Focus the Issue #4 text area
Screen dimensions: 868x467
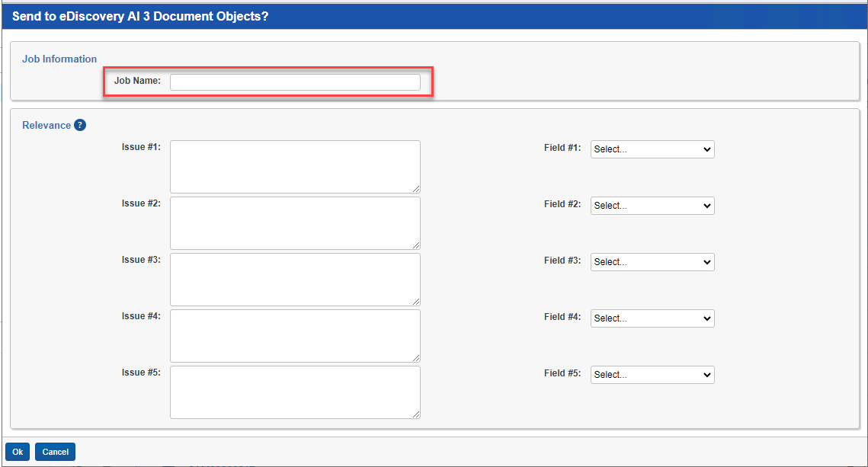tap(295, 336)
